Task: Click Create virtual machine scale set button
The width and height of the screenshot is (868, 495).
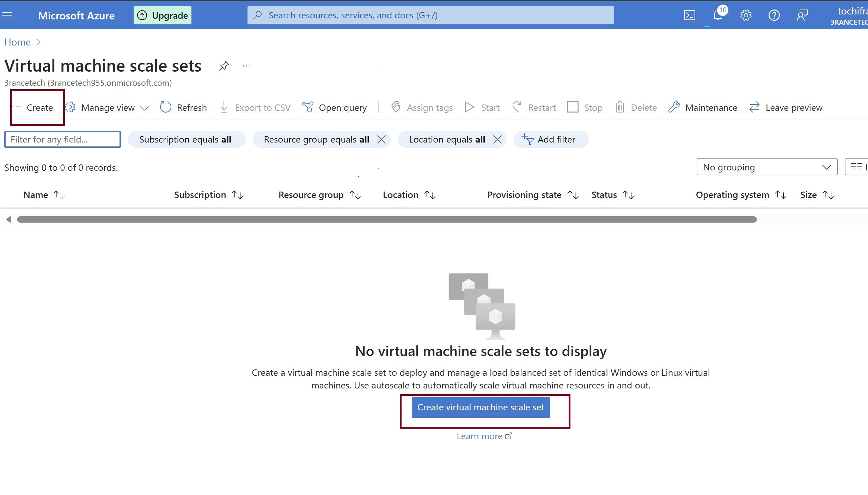Action: (481, 407)
